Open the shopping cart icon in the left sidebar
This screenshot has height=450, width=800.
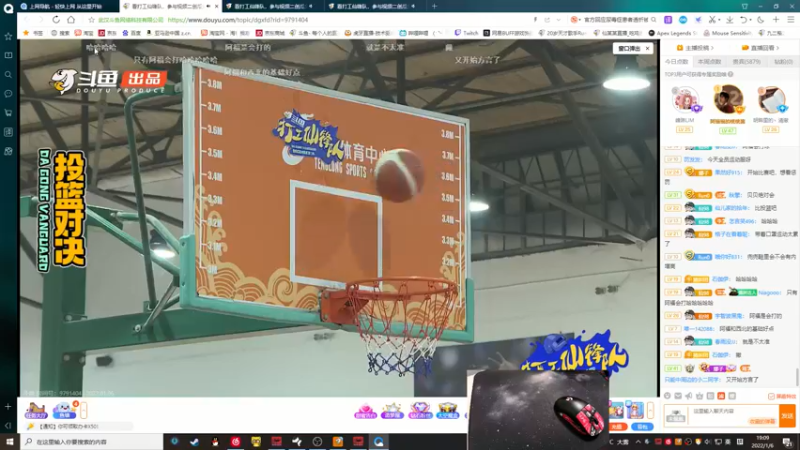(x=8, y=113)
